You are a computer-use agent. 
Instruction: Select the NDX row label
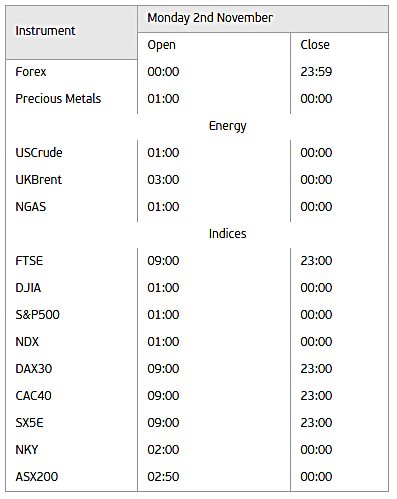click(x=27, y=342)
